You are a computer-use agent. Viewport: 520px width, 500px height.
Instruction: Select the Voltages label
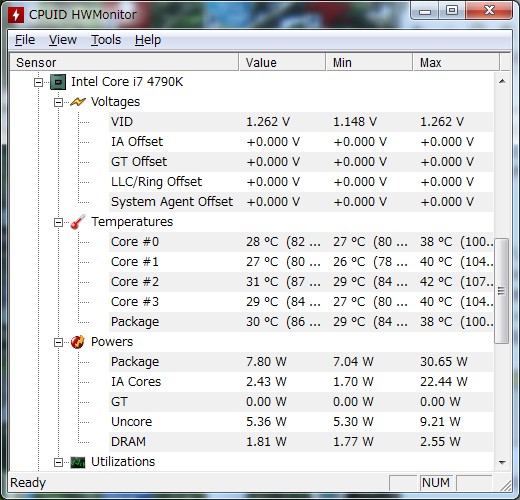pos(115,102)
